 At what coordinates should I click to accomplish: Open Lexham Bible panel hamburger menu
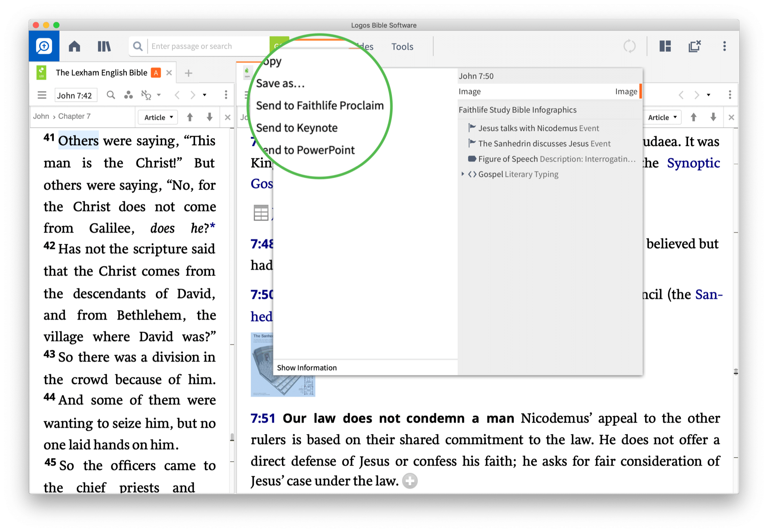click(42, 95)
